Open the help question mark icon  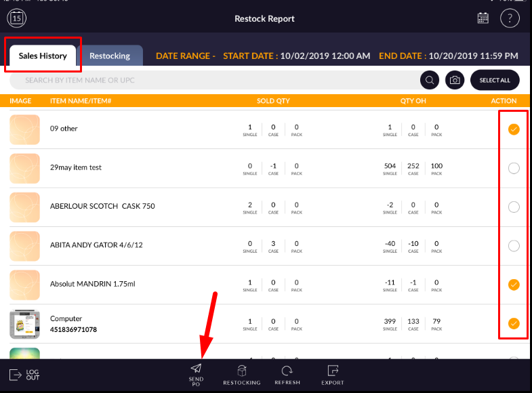click(x=510, y=18)
